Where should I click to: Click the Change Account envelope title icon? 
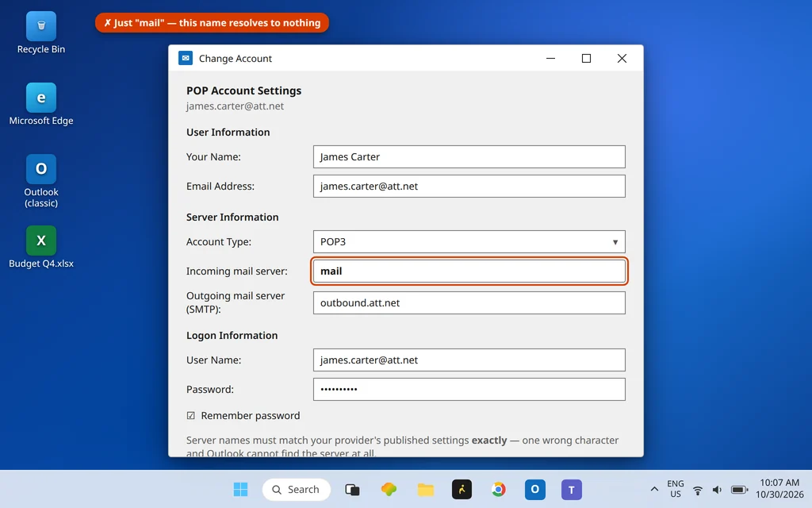tap(186, 58)
